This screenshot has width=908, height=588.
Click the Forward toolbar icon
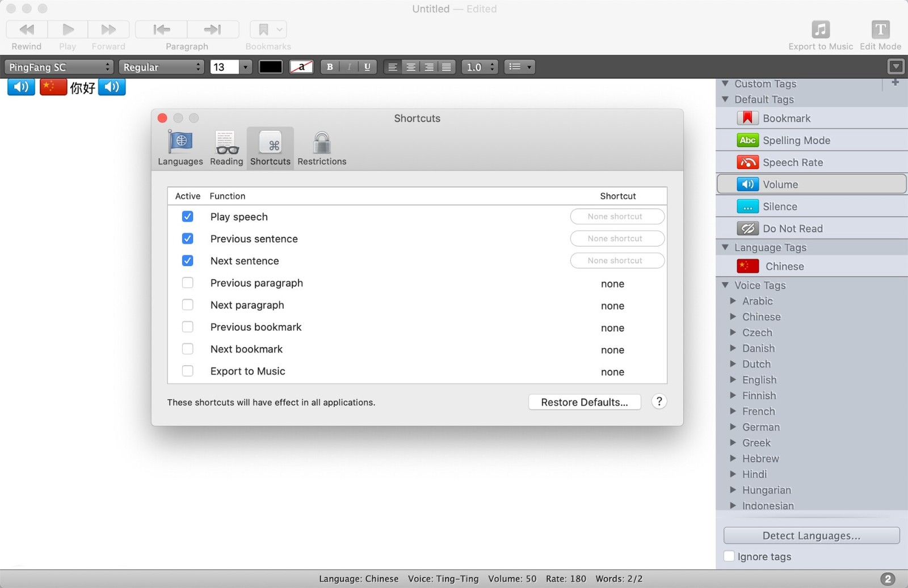coord(108,29)
